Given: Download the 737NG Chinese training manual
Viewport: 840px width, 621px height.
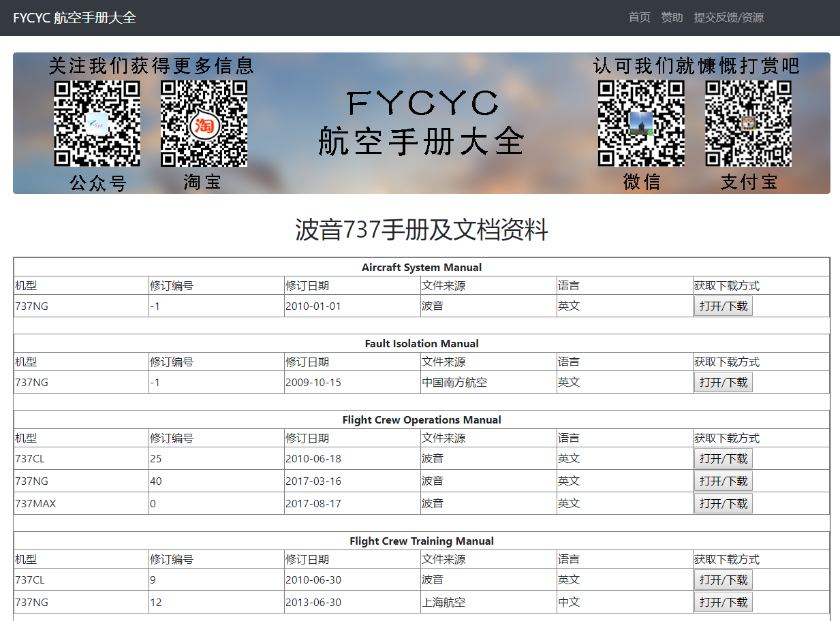Looking at the screenshot, I should tap(723, 602).
